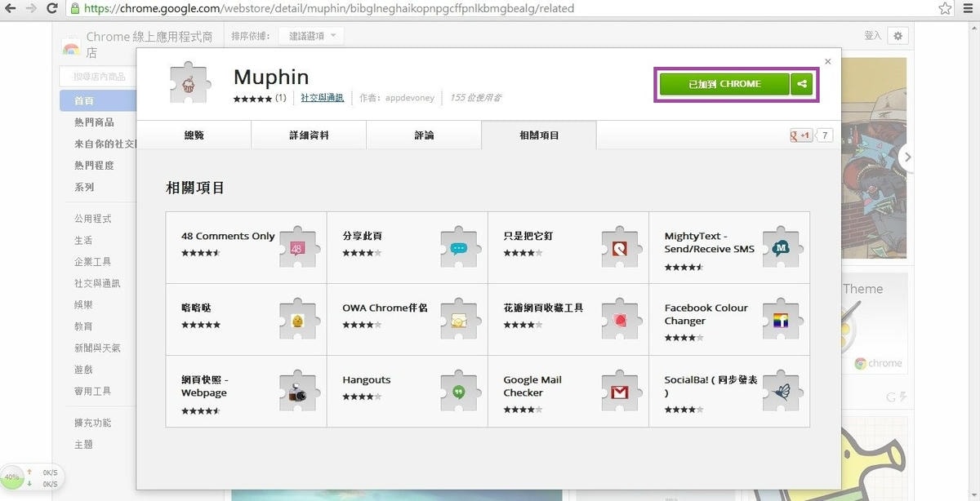Open the 社交與通訊 sidebar category
The height and width of the screenshot is (501, 980).
[x=97, y=283]
